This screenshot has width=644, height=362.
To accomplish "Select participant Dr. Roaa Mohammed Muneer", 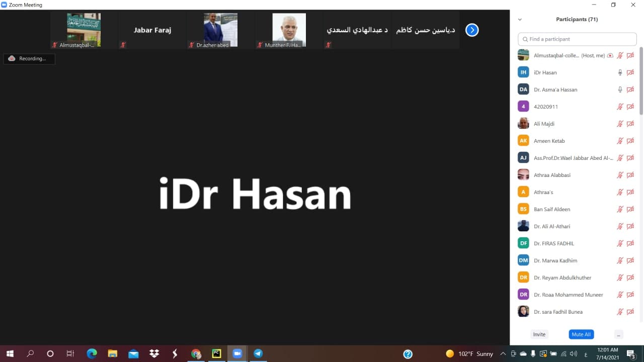I will point(577,295).
